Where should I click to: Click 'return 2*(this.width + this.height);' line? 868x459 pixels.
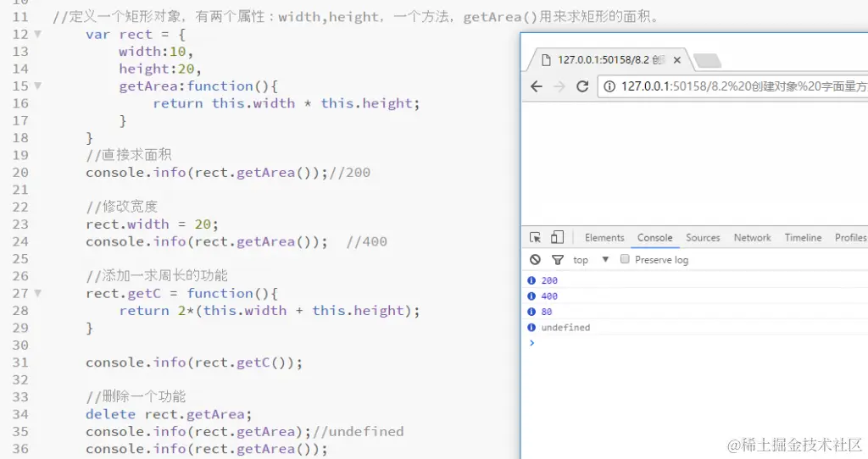[x=270, y=311]
